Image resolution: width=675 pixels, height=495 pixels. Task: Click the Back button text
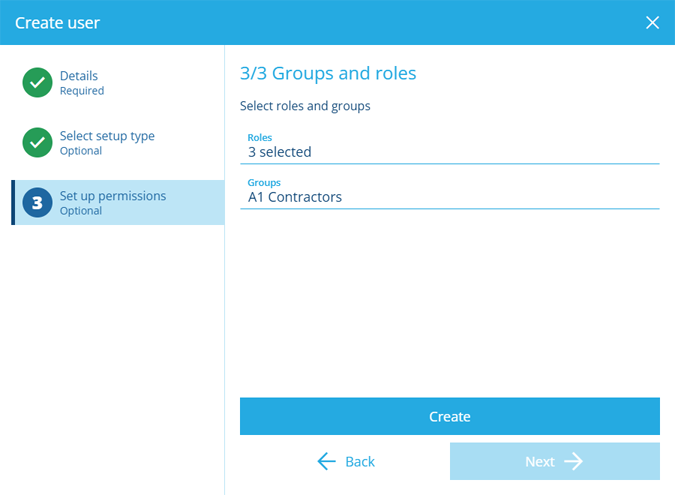[360, 461]
